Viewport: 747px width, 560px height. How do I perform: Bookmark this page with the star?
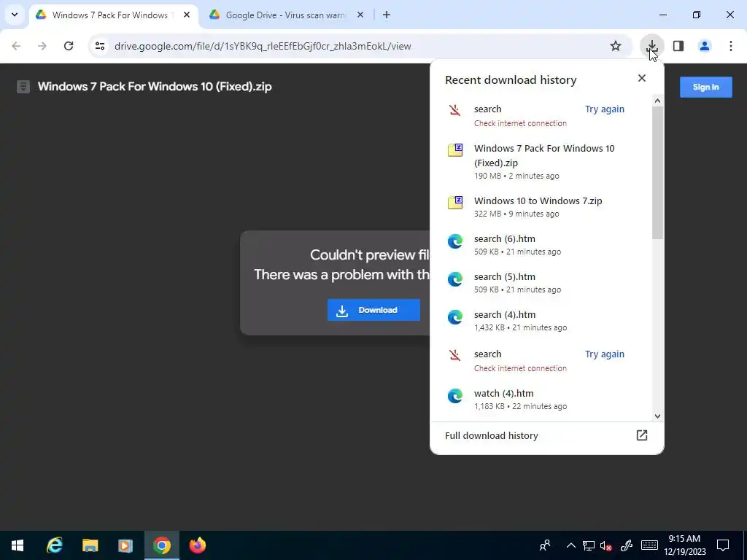[x=616, y=46]
